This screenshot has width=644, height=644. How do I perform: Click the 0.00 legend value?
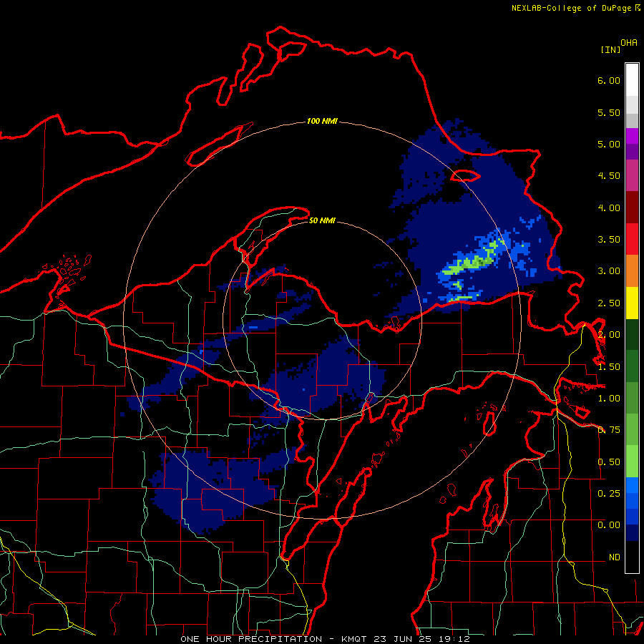[609, 525]
